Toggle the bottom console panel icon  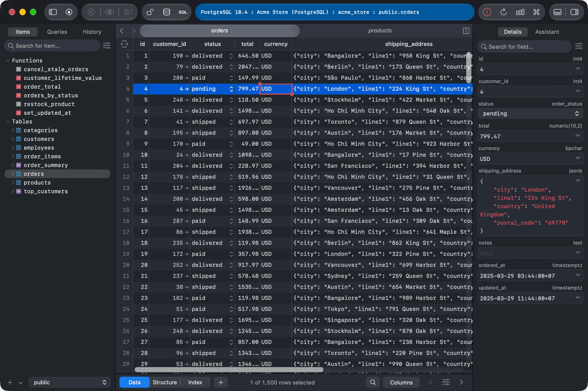pos(557,12)
